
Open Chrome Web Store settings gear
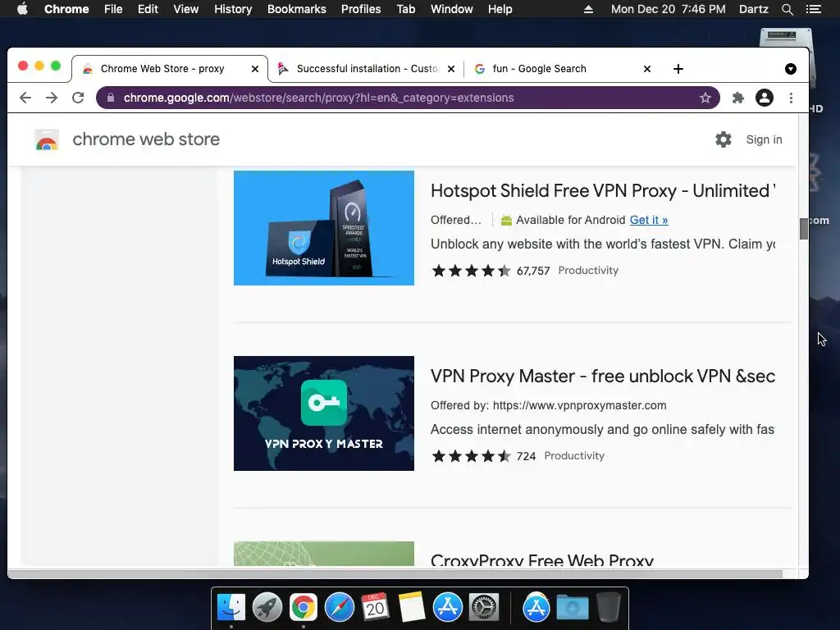point(724,139)
